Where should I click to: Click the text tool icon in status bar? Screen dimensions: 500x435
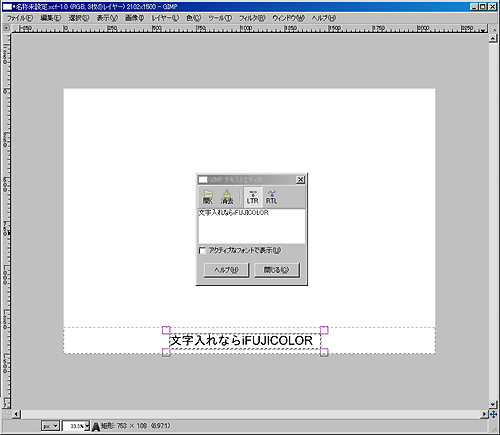96,426
